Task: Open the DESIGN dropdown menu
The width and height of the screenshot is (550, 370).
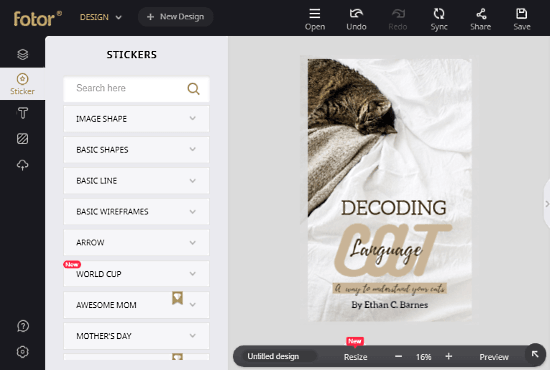Action: [x=101, y=17]
